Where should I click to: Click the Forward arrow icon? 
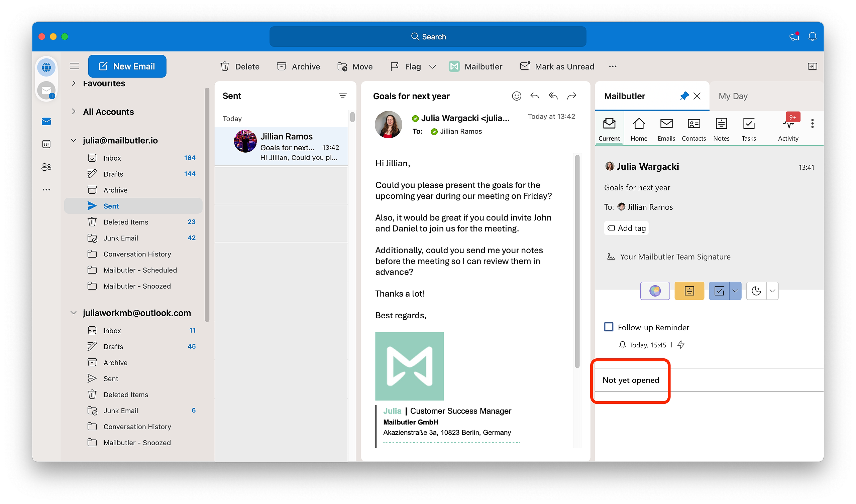pos(572,96)
